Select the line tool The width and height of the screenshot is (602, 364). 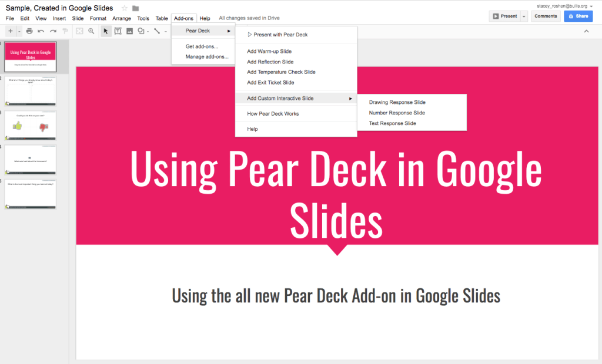pos(157,31)
